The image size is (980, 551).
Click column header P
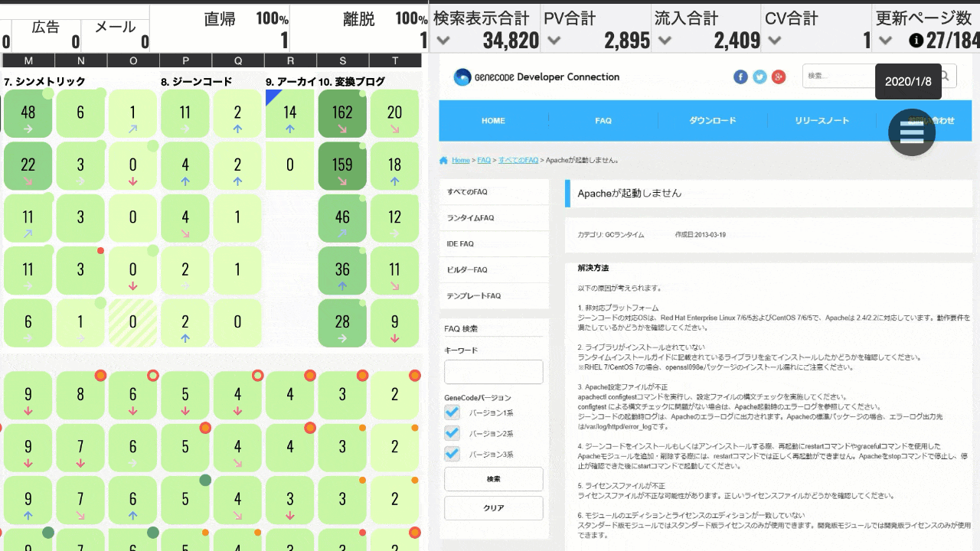[185, 60]
